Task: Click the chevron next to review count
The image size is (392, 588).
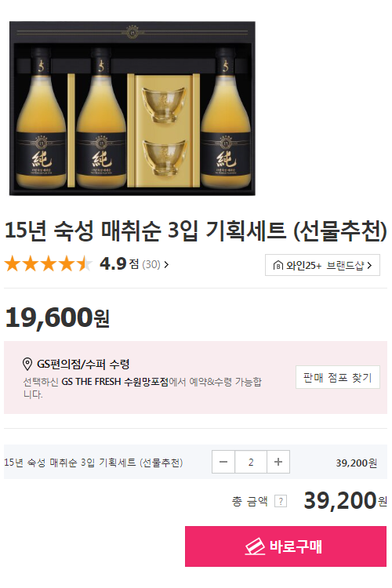Action: (x=166, y=265)
